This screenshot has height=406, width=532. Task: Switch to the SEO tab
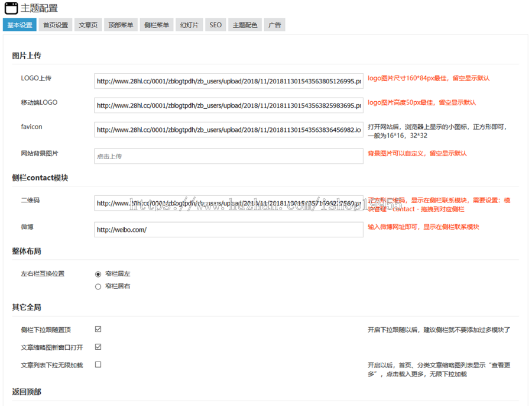[216, 25]
